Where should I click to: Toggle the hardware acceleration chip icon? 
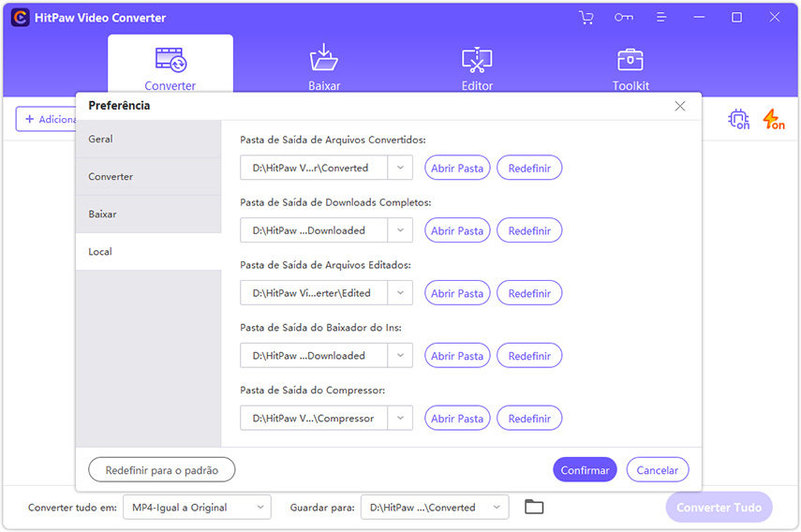click(x=738, y=119)
